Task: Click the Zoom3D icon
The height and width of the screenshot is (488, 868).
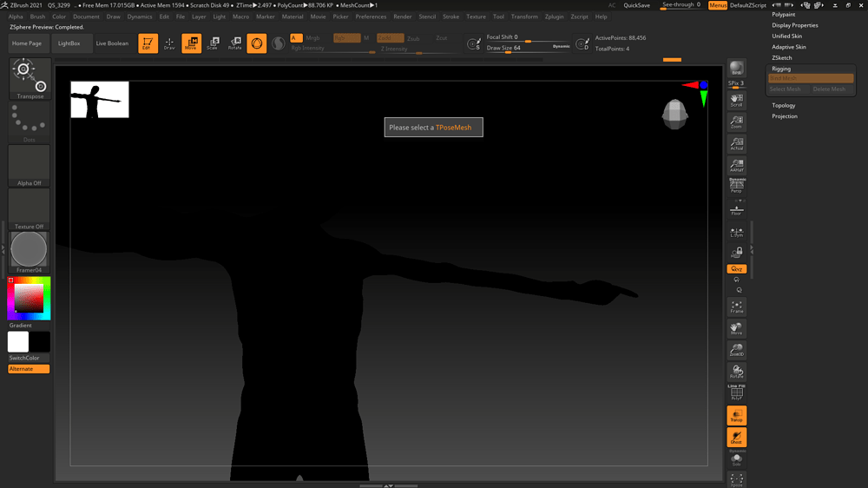Action: (x=736, y=350)
